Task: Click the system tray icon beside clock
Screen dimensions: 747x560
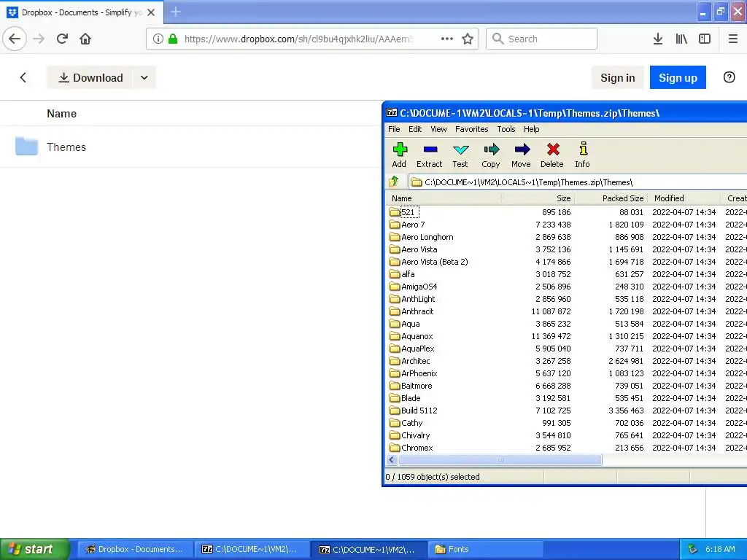Action: (693, 549)
